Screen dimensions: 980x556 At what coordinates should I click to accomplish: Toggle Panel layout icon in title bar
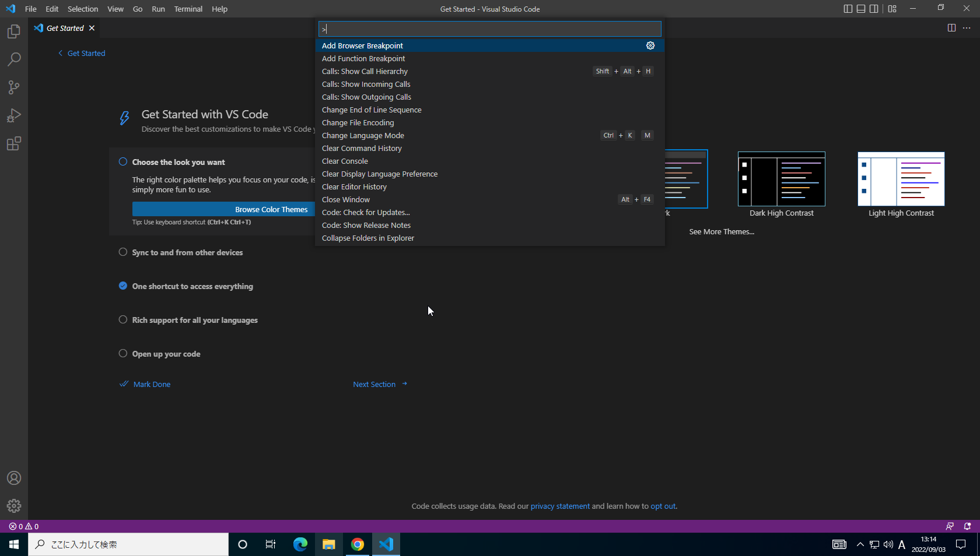click(861, 9)
